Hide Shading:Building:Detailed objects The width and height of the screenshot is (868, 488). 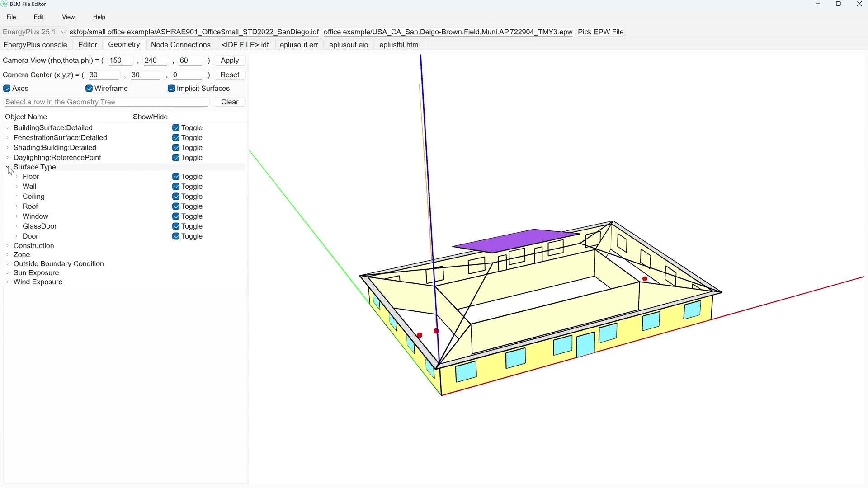(176, 148)
